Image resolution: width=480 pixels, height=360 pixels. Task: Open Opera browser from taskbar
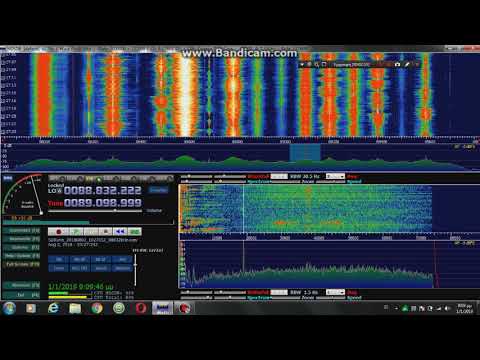pyautogui.click(x=141, y=308)
